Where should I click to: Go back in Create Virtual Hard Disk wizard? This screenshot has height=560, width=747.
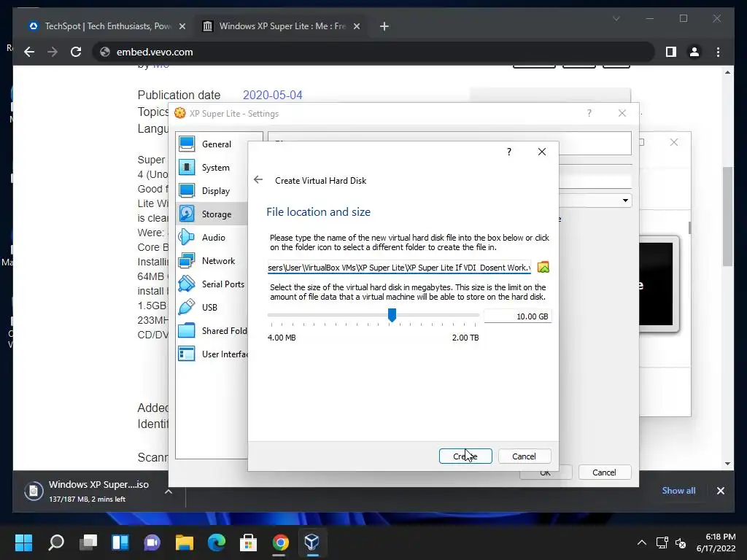point(258,180)
